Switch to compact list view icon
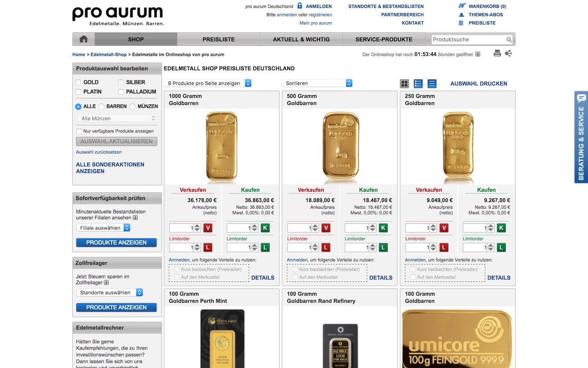This screenshot has height=368, width=588. 432,84
